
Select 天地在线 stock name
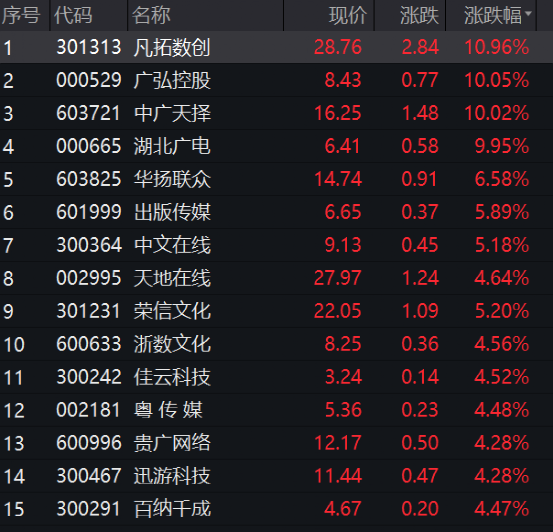(172, 278)
